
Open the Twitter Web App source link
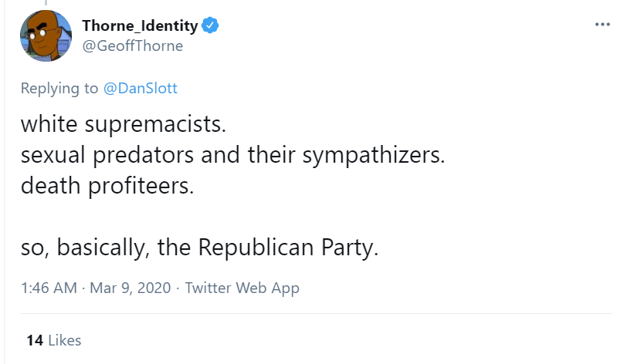242,288
